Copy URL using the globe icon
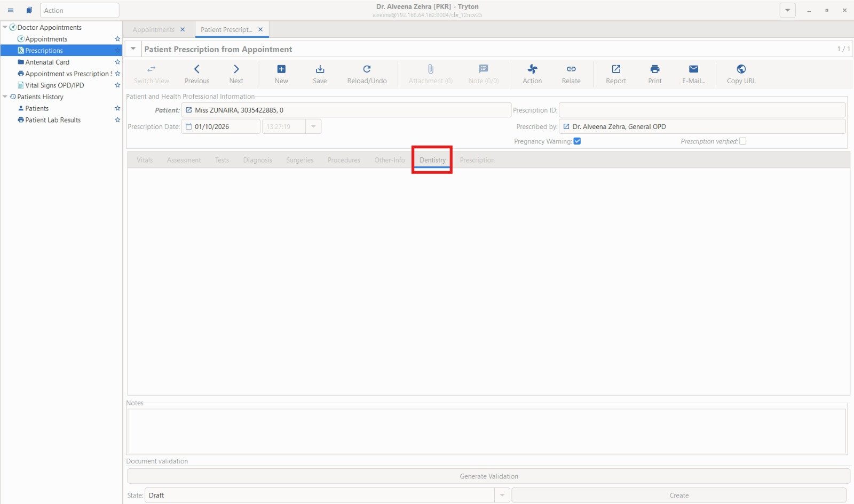The image size is (854, 504). coord(741,69)
